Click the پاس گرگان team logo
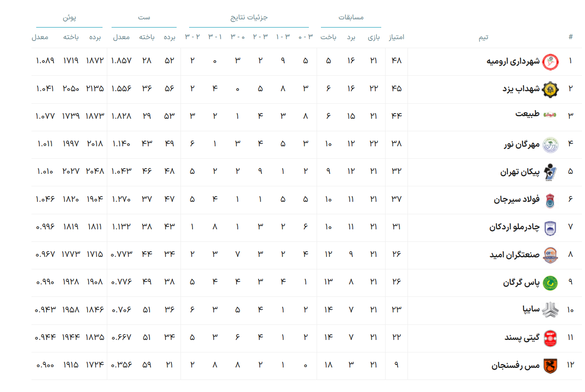 (550, 283)
